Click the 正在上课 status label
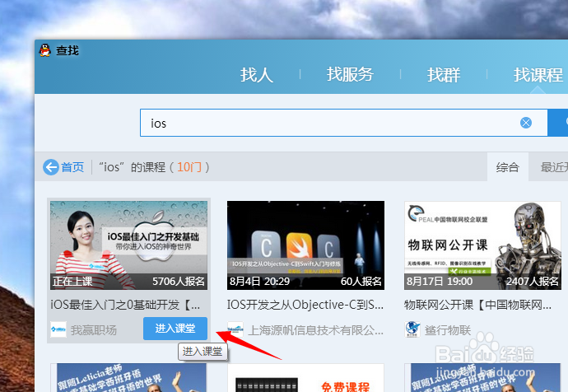Screen dimensions: 568x392 pos(72,282)
